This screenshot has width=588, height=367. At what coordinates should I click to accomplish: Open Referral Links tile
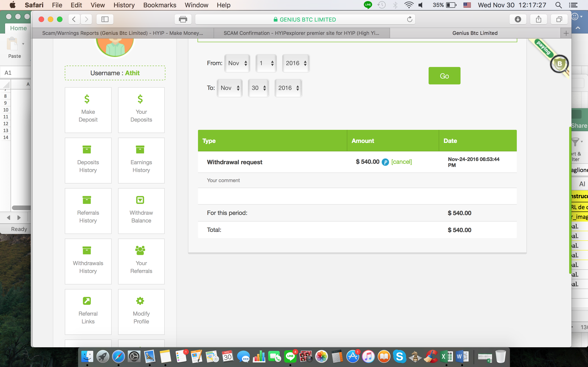pos(88,312)
